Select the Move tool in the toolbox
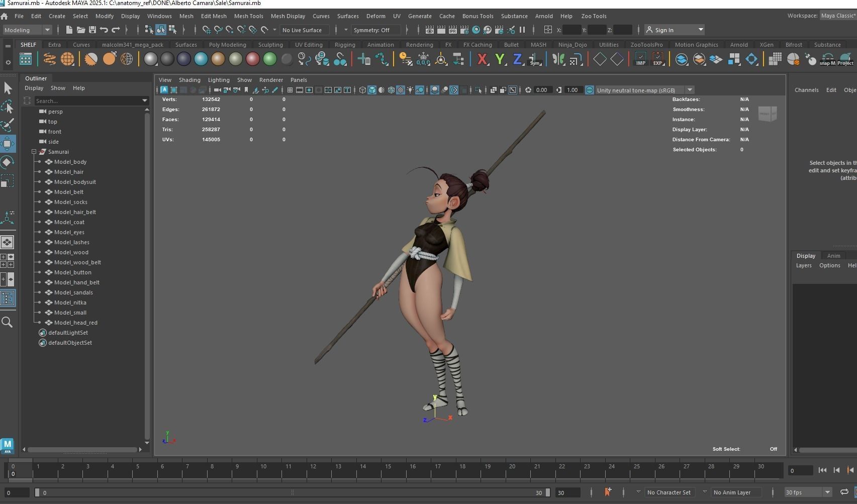Image resolution: width=857 pixels, height=504 pixels. point(8,144)
